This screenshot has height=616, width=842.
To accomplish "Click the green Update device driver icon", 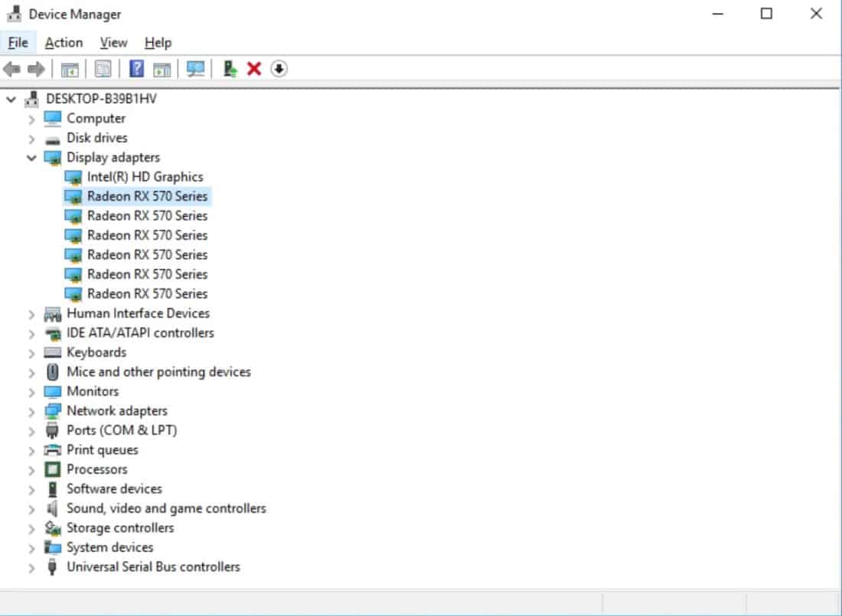I will click(x=230, y=69).
